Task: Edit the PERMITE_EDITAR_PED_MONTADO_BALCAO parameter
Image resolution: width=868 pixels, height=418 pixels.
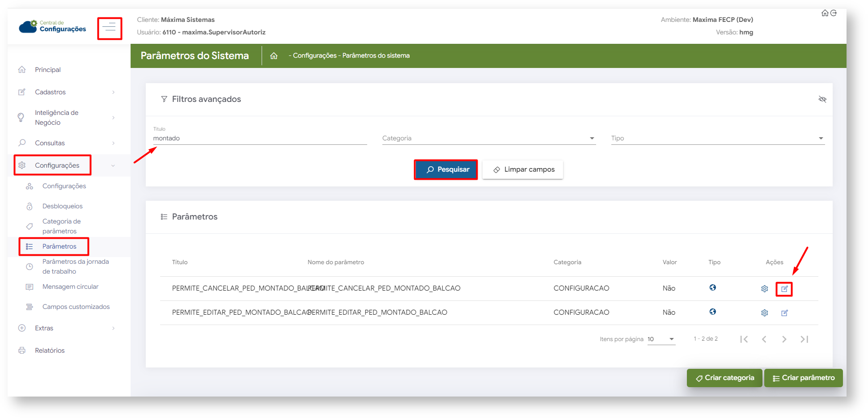Action: (x=784, y=313)
